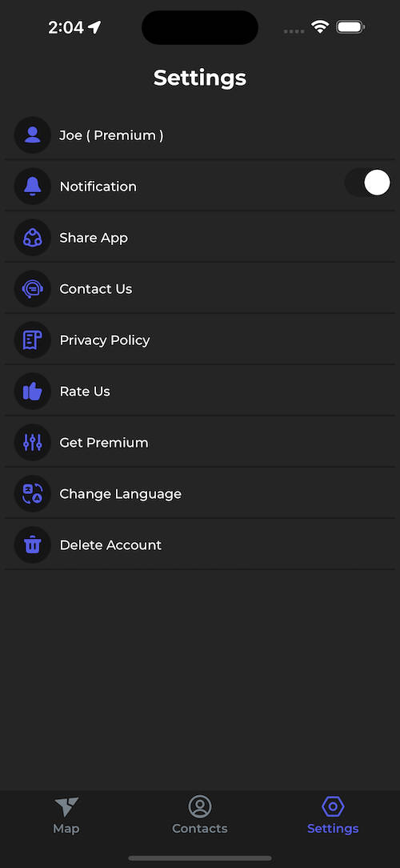Tap the Share App circular icon
Viewport: 400px width, 868px height.
click(x=33, y=238)
